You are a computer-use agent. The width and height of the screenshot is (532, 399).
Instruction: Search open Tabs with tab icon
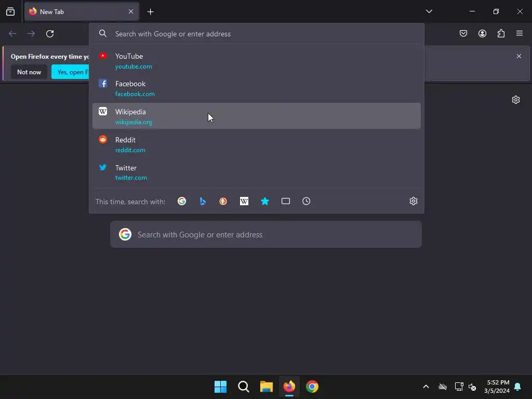point(286,201)
